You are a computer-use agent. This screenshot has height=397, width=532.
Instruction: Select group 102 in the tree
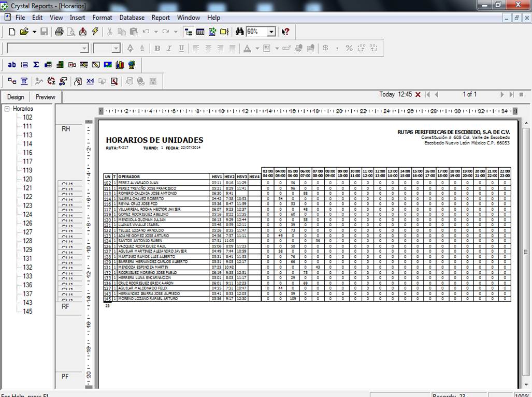(27, 117)
